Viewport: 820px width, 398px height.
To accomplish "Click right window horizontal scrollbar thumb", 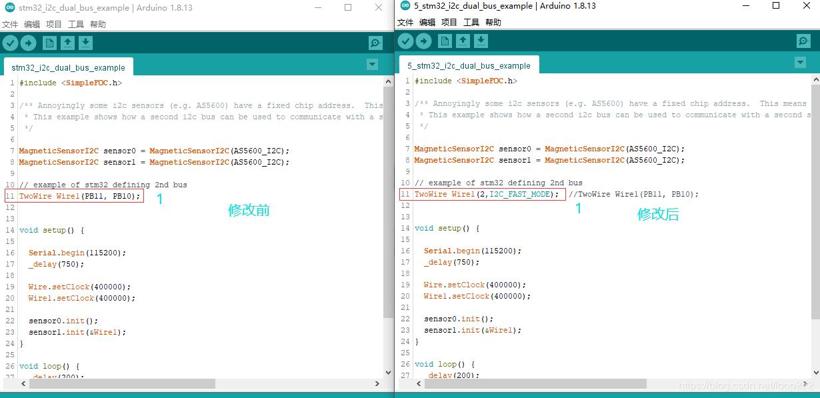I will [536, 383].
